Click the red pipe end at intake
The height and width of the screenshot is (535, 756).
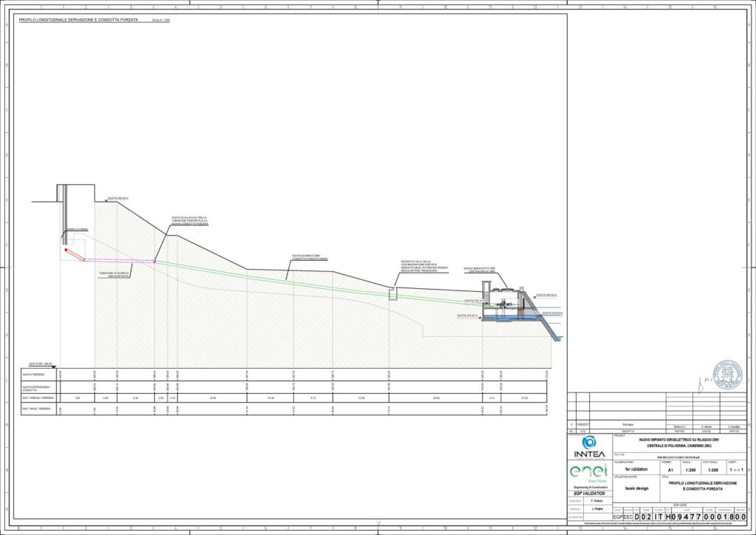(x=66, y=251)
